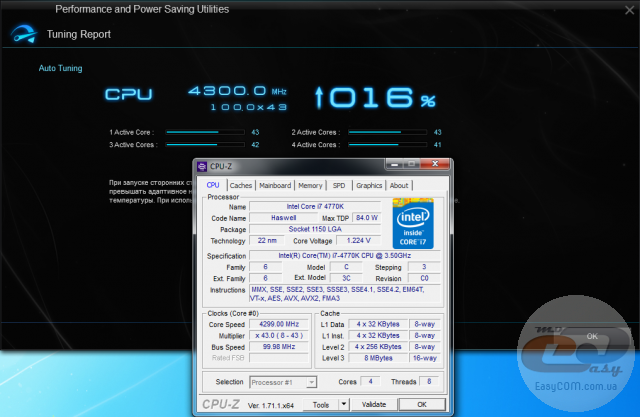The width and height of the screenshot is (640, 417).
Task: Click the Auto Tuning label
Action: pyautogui.click(x=60, y=68)
